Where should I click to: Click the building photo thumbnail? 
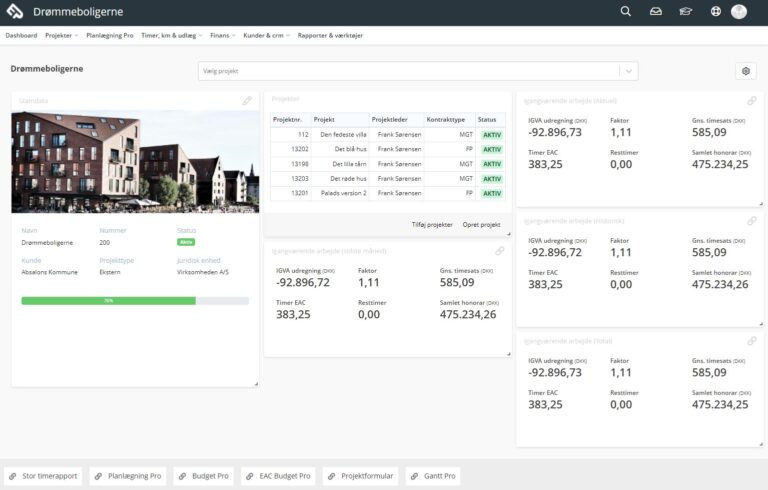pos(135,160)
